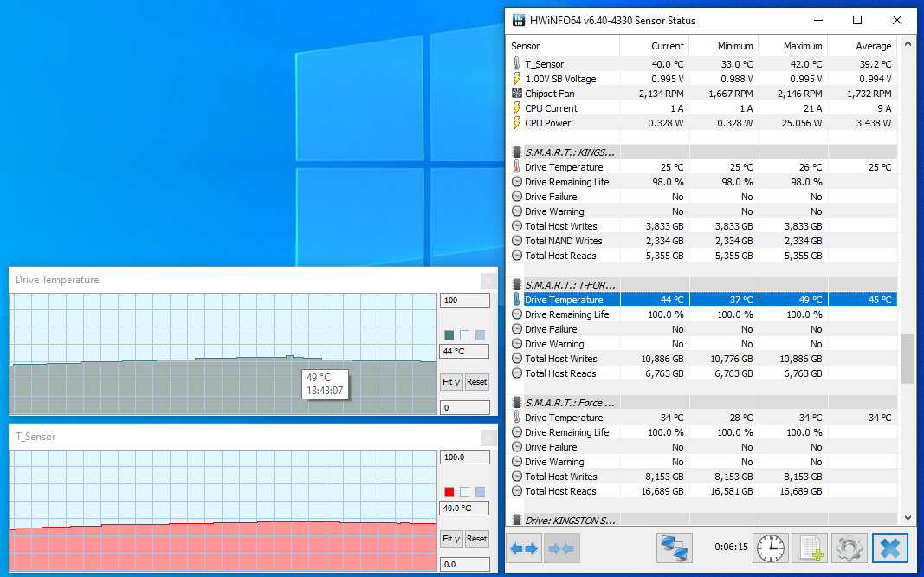Open remote network monitoring icon
924x577 pixels.
coord(674,548)
